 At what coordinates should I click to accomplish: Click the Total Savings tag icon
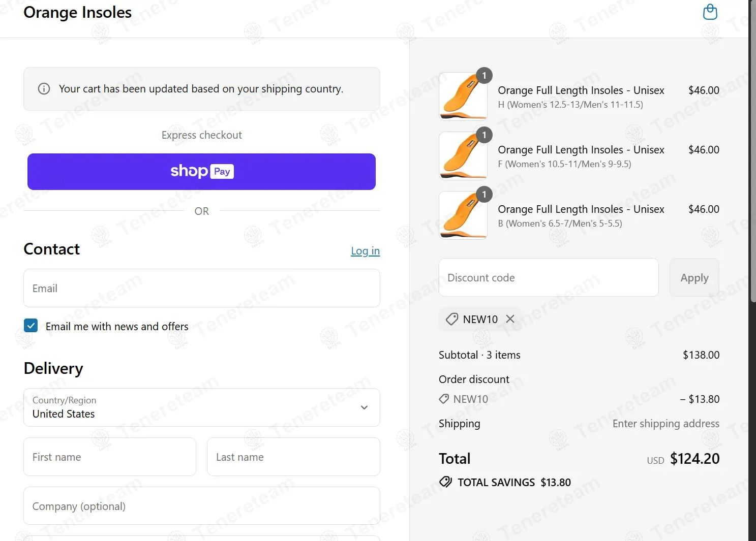coord(445,482)
